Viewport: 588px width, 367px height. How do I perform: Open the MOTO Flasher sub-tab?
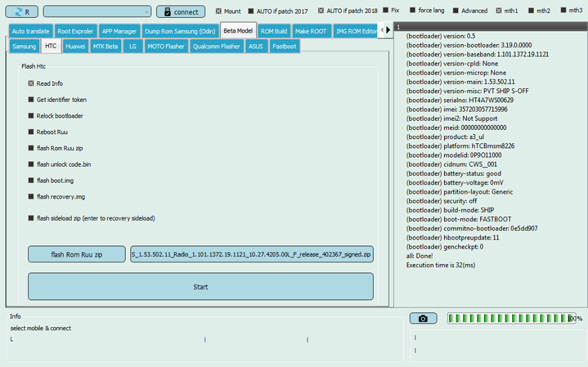coord(166,46)
